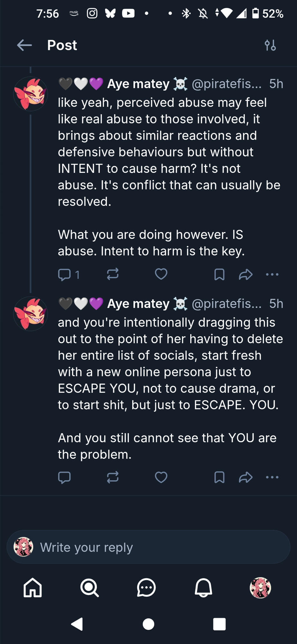This screenshot has width=297, height=644.
Task: Open the Search tab
Action: pyautogui.click(x=89, y=588)
